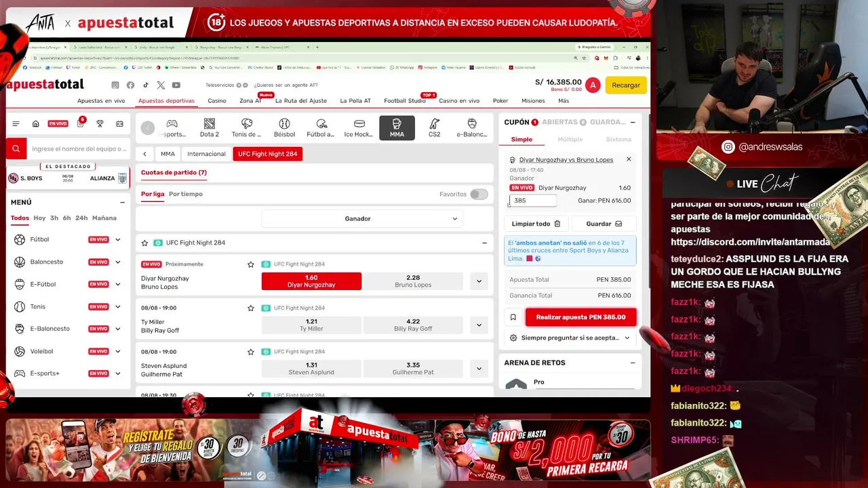
Task: Expand more markets for Miller vs Goff
Action: [x=479, y=325]
